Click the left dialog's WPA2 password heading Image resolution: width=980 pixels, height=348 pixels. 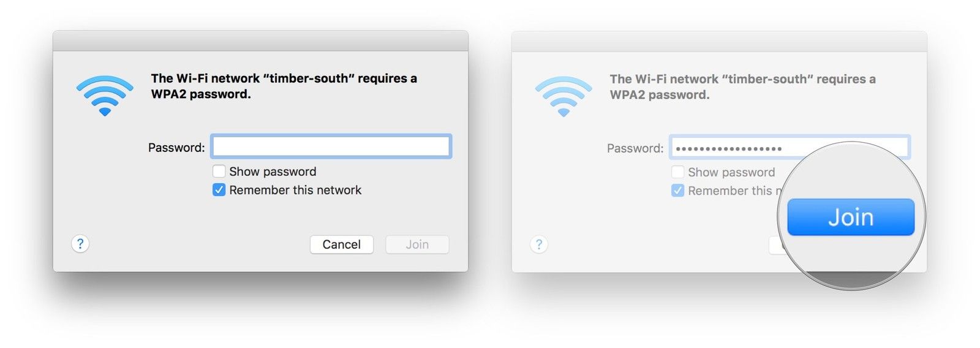point(284,86)
